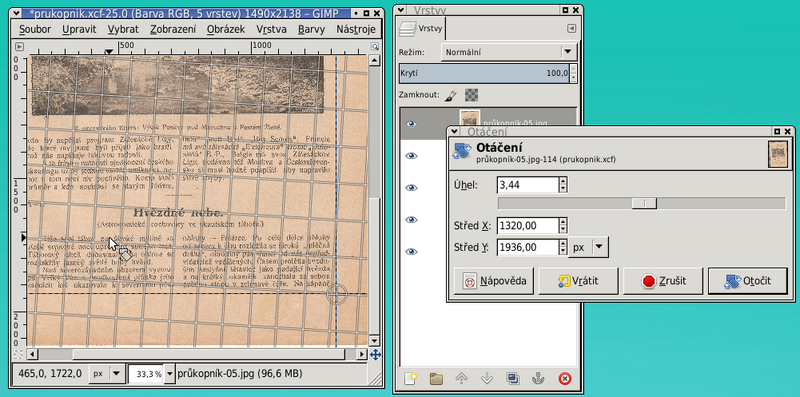The image size is (800, 397).
Task: Open the Vrstvy tab configuration menu icon
Action: [571, 29]
